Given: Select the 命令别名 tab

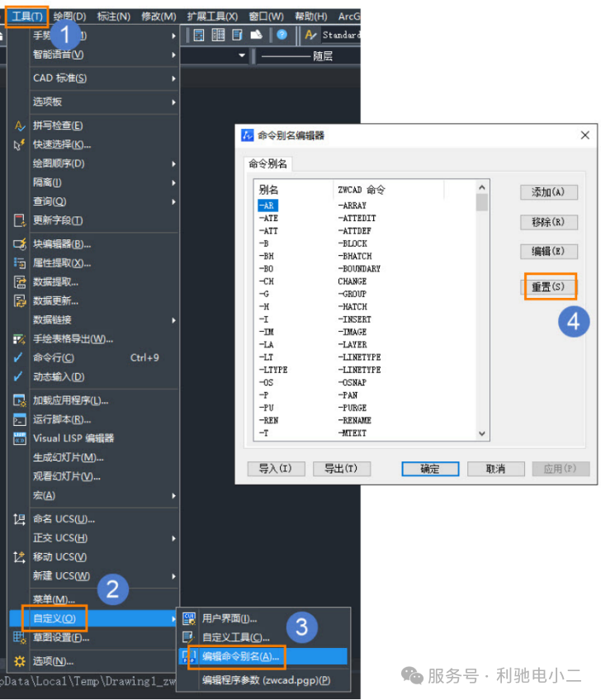Looking at the screenshot, I should 268,163.
